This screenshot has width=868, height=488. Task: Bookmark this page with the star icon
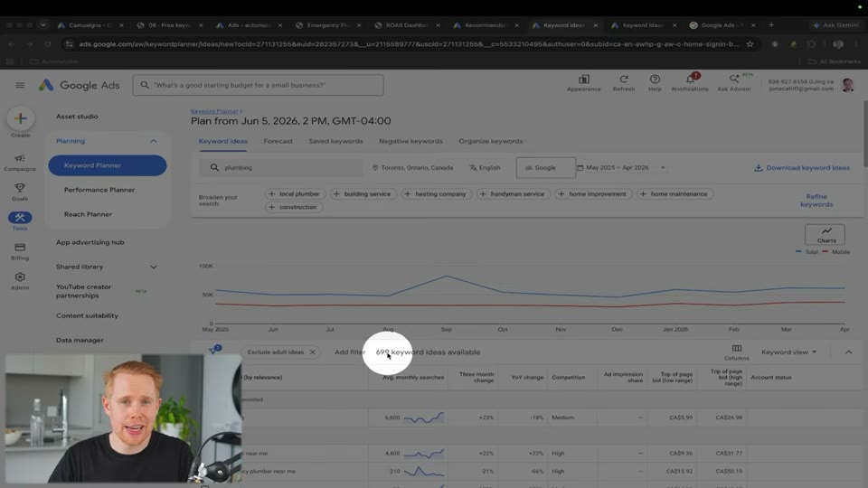pos(750,43)
